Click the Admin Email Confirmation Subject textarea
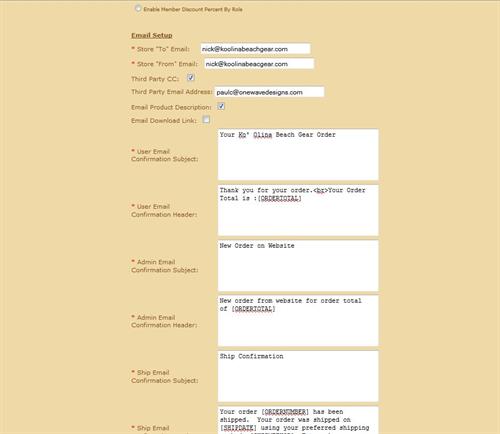Screen dimensions: 500x434 pos(298,266)
